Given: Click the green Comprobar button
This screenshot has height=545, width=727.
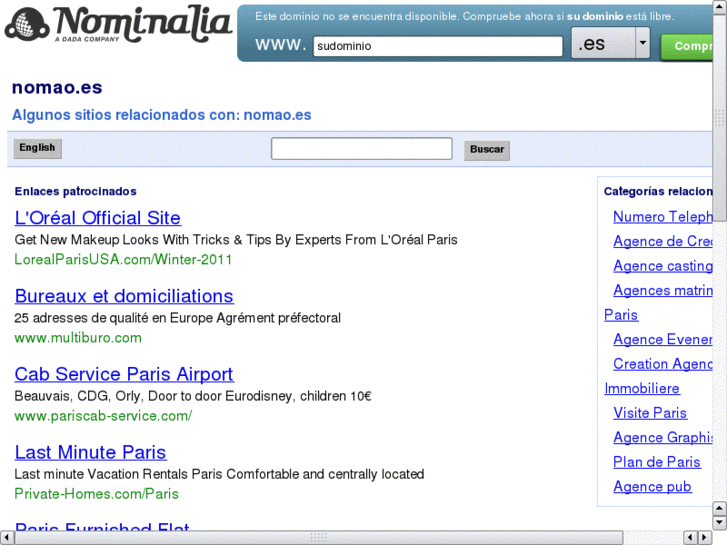Looking at the screenshot, I should point(687,46).
